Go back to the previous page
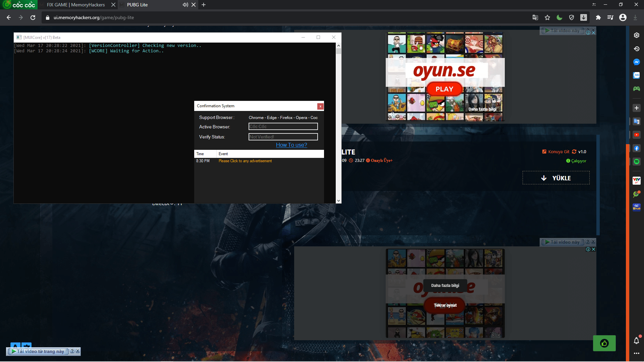 [9, 17]
